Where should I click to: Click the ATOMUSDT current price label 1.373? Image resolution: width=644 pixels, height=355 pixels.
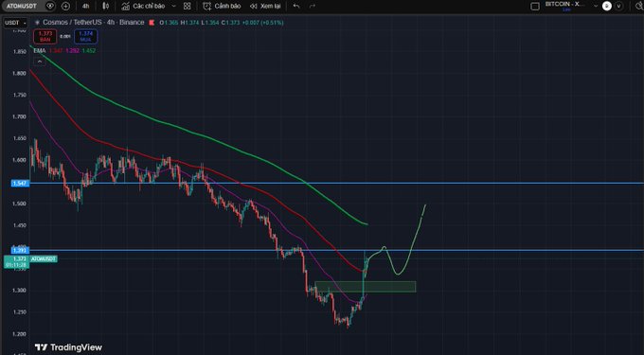coord(16,262)
